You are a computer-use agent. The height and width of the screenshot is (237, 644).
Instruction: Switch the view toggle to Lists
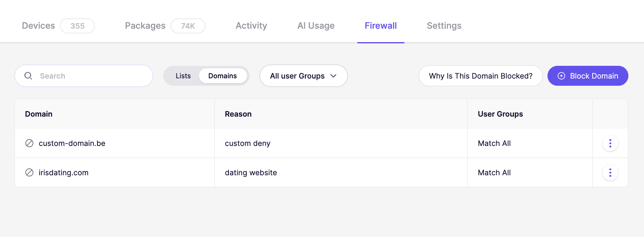tap(183, 76)
